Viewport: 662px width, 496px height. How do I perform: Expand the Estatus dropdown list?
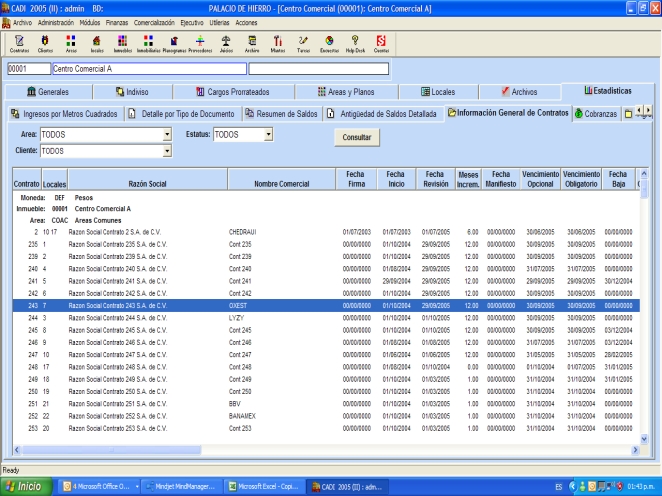point(268,133)
